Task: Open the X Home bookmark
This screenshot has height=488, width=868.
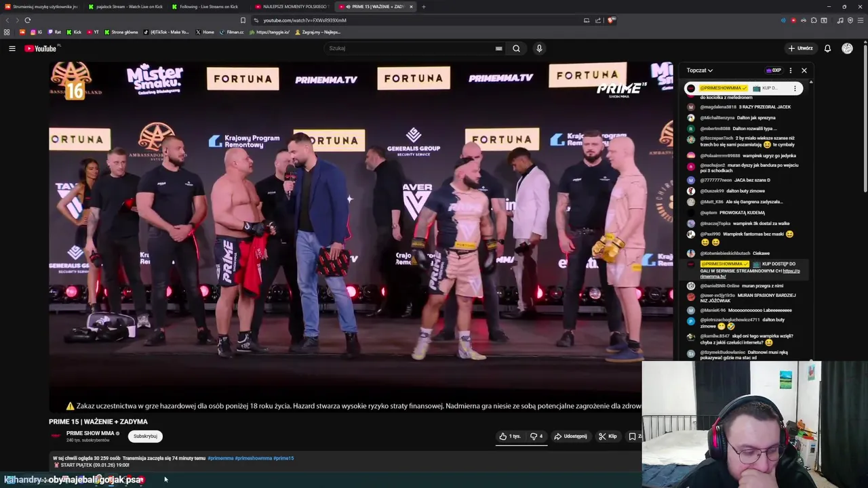Action: coord(205,32)
